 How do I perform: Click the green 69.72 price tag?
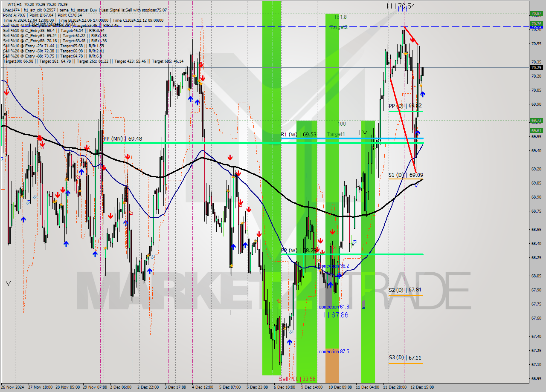coord(536,121)
